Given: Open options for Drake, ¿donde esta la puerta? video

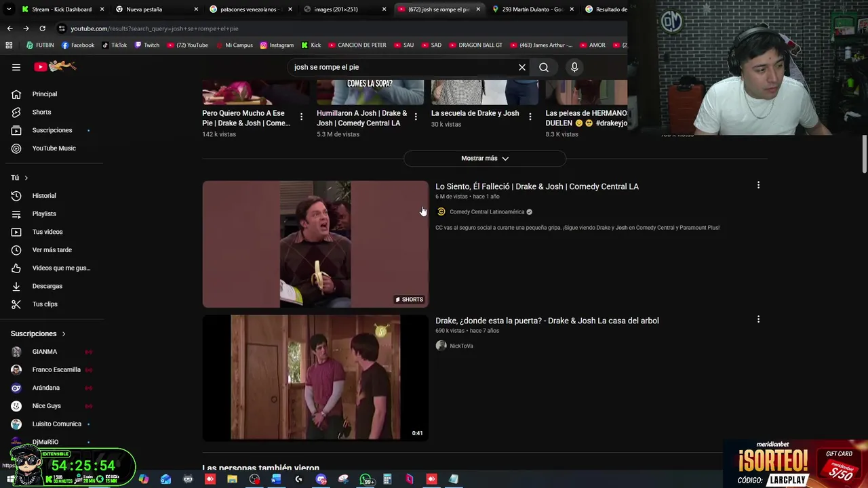Looking at the screenshot, I should 758,319.
